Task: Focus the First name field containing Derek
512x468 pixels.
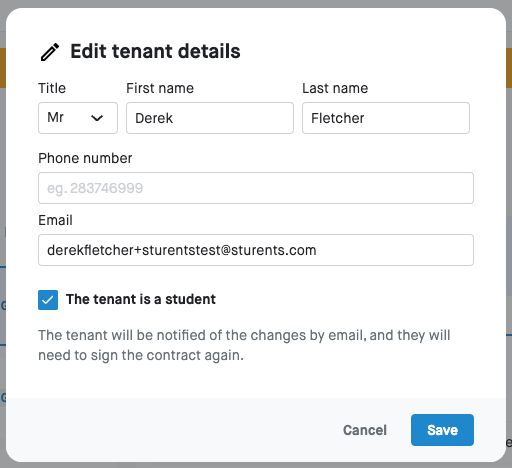Action: coord(210,118)
